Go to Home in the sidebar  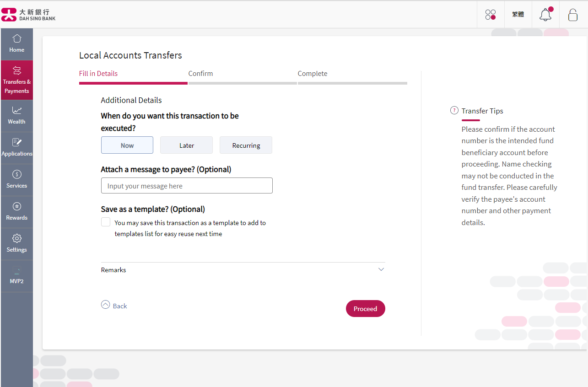(17, 44)
